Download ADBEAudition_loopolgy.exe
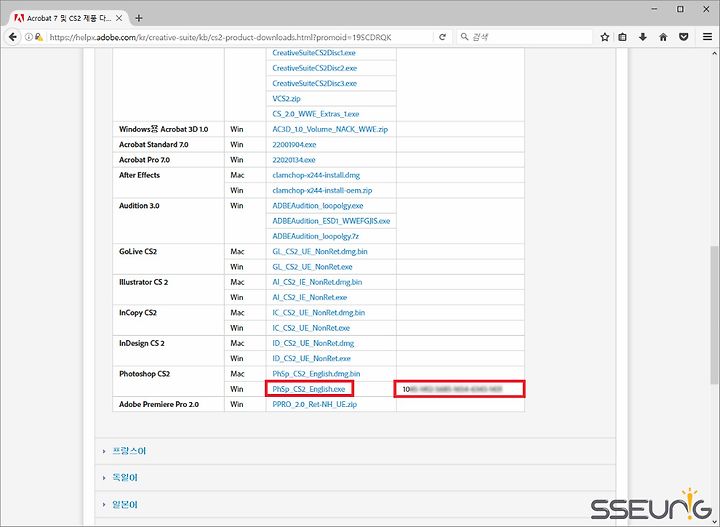This screenshot has height=527, width=720. coord(317,206)
